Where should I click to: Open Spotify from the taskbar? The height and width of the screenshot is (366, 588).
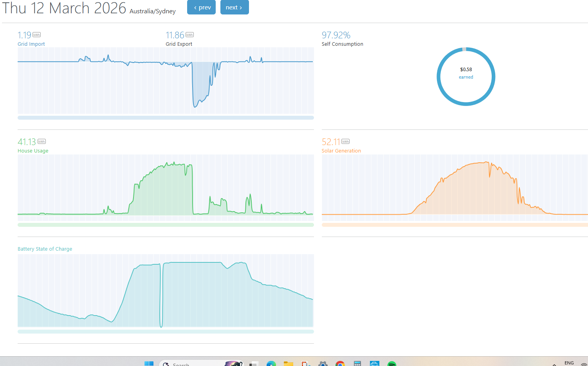[x=391, y=364]
